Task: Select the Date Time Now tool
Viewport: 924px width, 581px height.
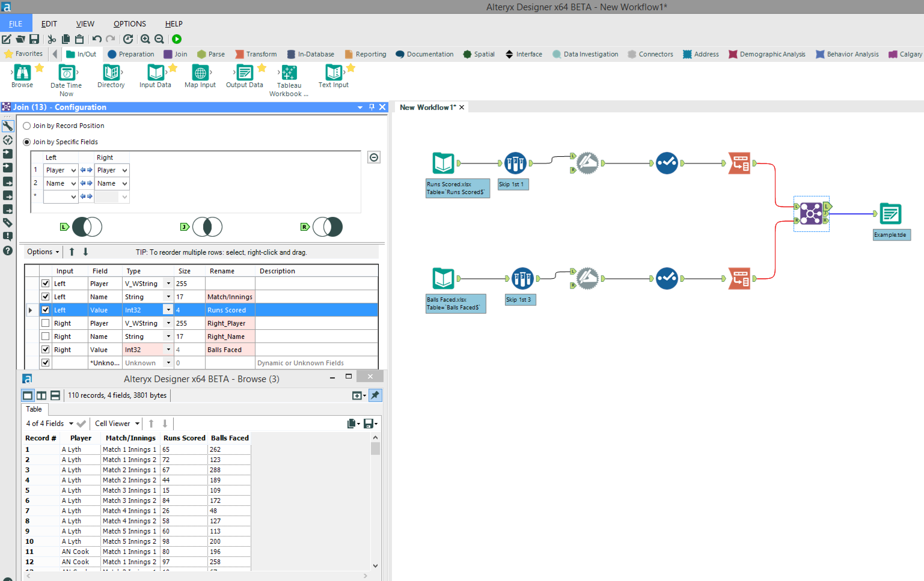Action: coord(66,81)
